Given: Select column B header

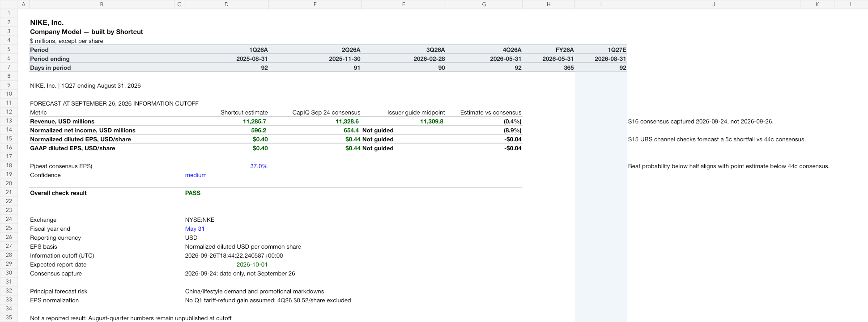Looking at the screenshot, I should coord(102,4).
